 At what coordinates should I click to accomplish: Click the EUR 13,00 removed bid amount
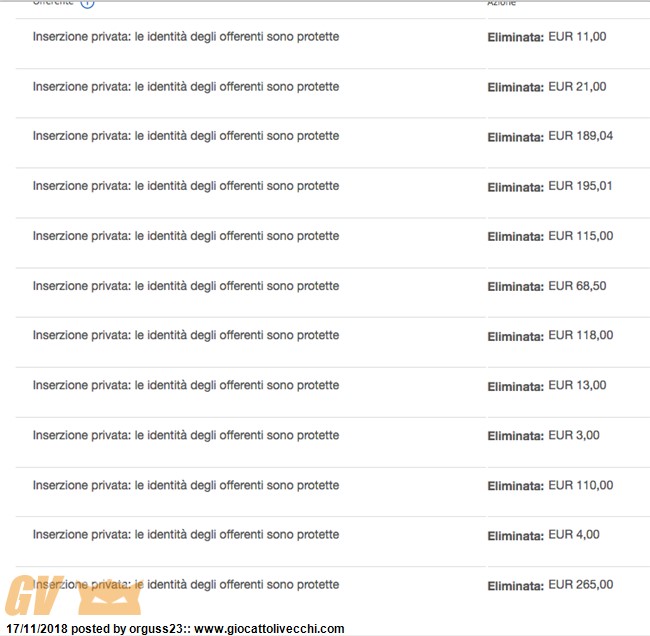[x=577, y=386]
